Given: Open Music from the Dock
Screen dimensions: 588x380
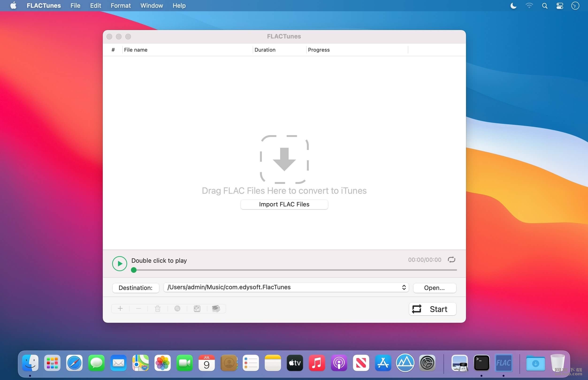Looking at the screenshot, I should [317, 363].
